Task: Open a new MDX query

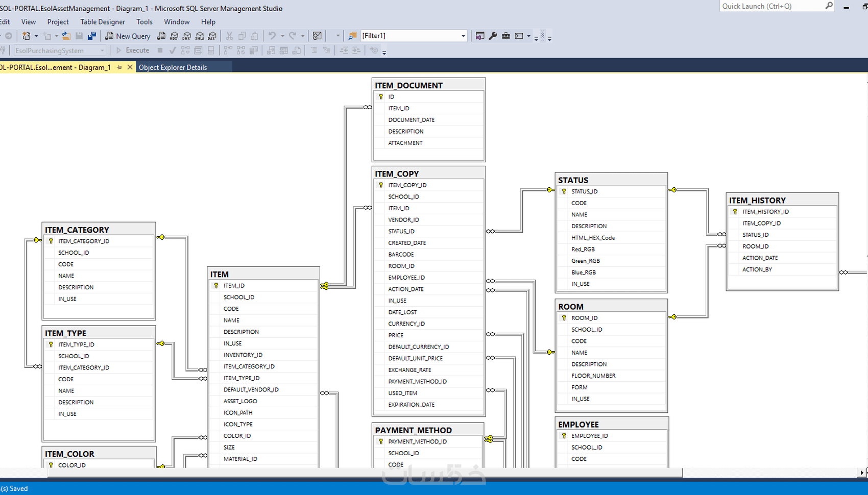Action: 174,36
